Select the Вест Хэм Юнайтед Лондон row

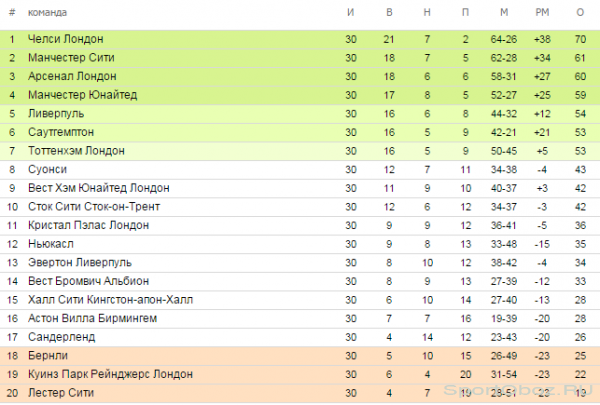pos(300,188)
